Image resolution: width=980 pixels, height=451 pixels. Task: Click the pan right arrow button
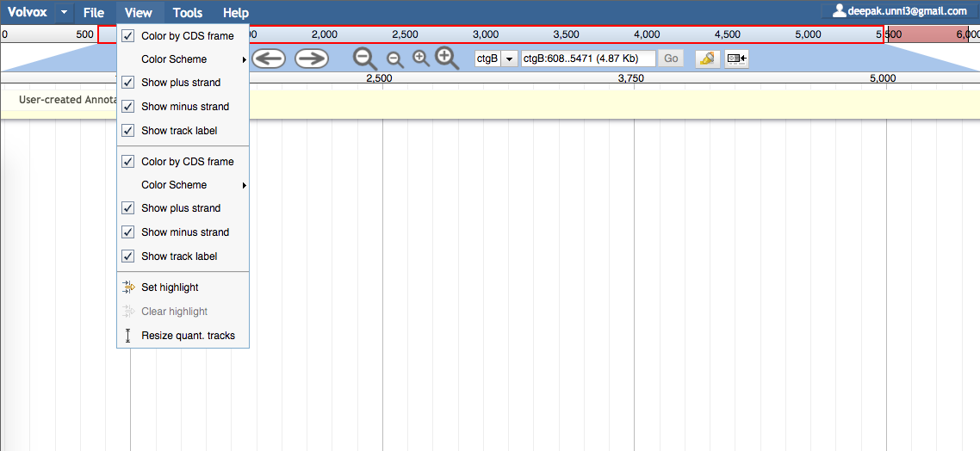tap(311, 59)
